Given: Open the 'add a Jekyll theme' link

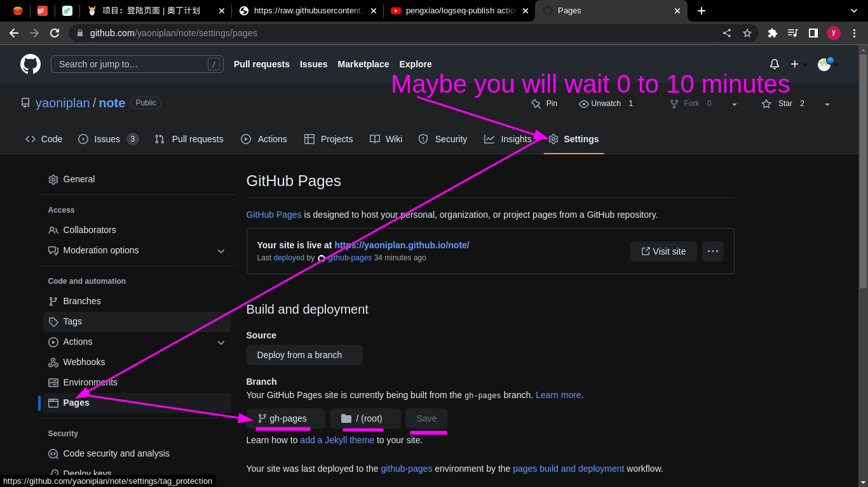Looking at the screenshot, I should 337,440.
